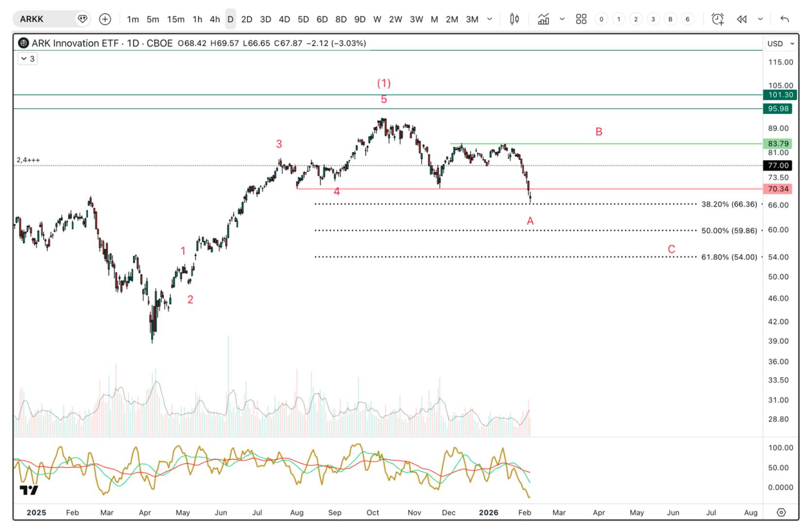Open the layout grid templates icon
Screen dimensions: 809x532
581,19
